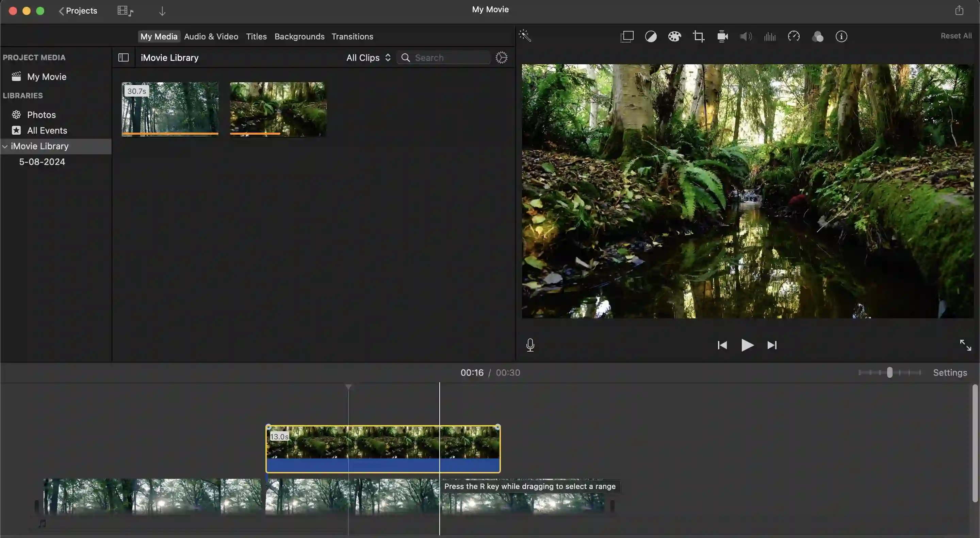The height and width of the screenshot is (538, 980).
Task: Click the volume/audio tool icon
Action: pyautogui.click(x=746, y=36)
